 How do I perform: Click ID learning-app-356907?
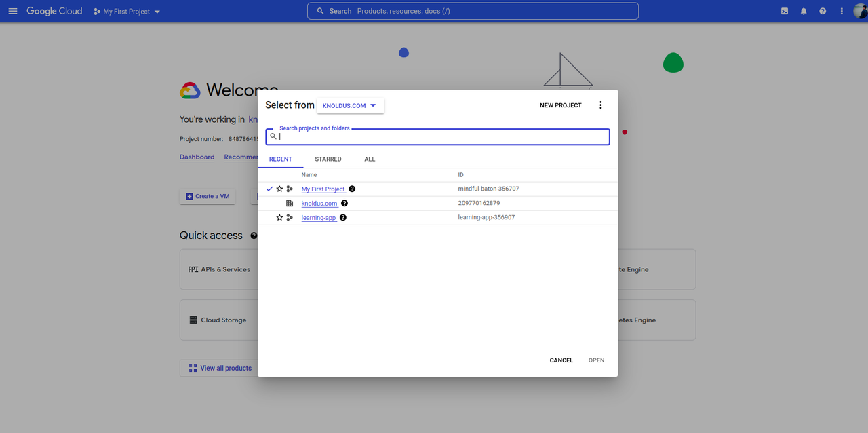click(486, 217)
